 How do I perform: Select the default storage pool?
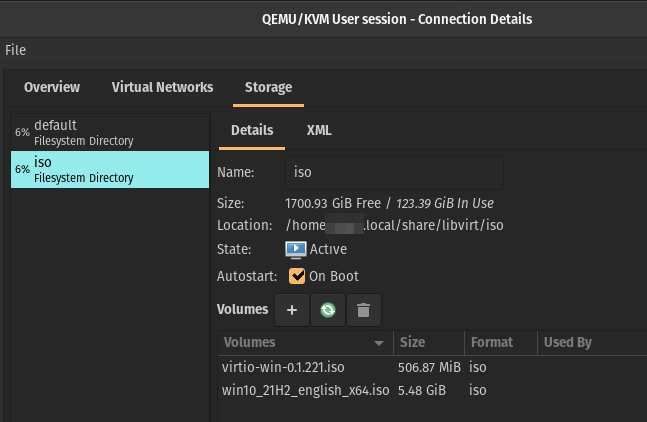[x=110, y=132]
